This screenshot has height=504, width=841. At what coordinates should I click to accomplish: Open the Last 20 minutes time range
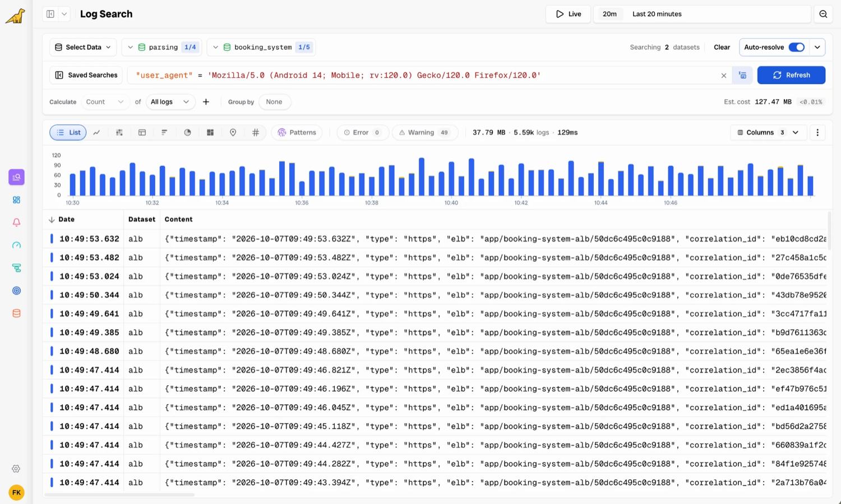point(702,14)
